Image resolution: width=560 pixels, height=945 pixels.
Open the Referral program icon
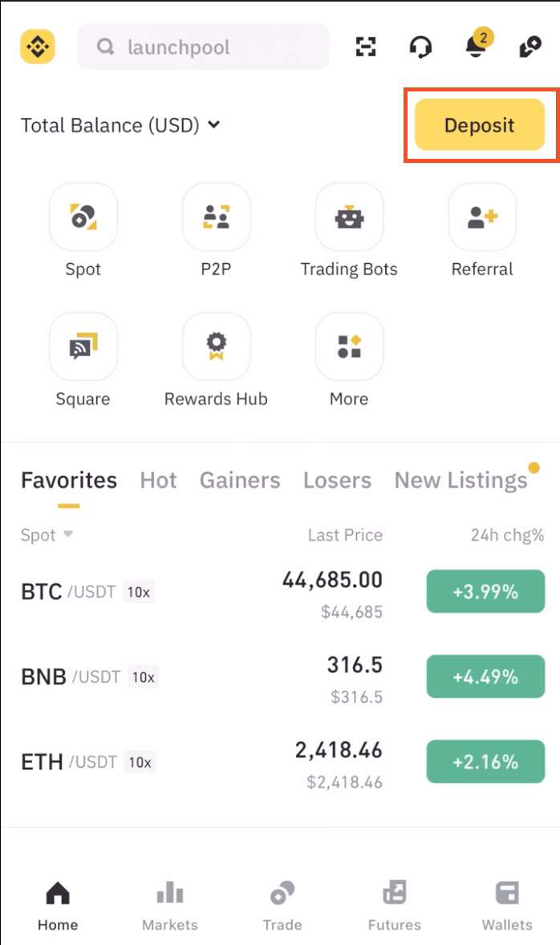click(x=481, y=217)
